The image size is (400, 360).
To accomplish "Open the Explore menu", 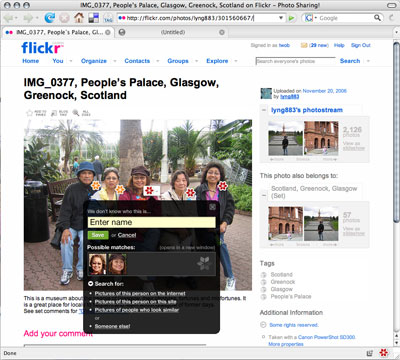I will (217, 61).
